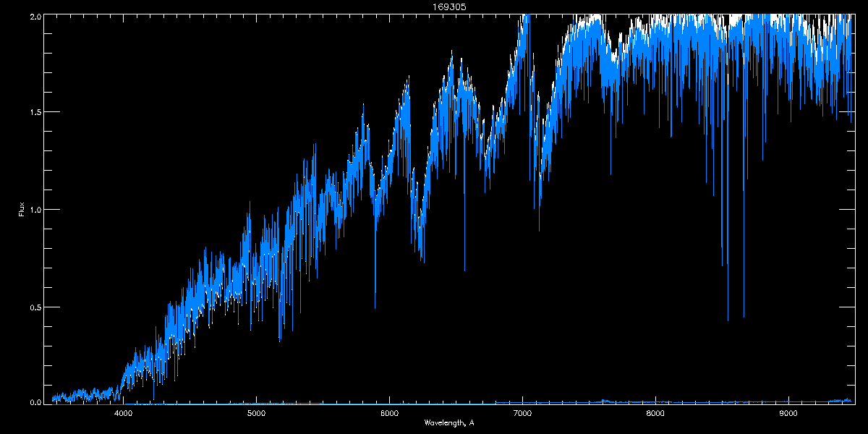Click the 6000 wavelength tick label
The width and height of the screenshot is (868, 434).
(x=389, y=414)
